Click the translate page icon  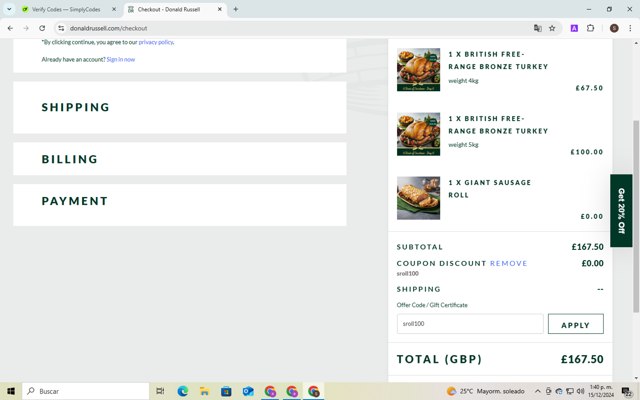point(538,28)
